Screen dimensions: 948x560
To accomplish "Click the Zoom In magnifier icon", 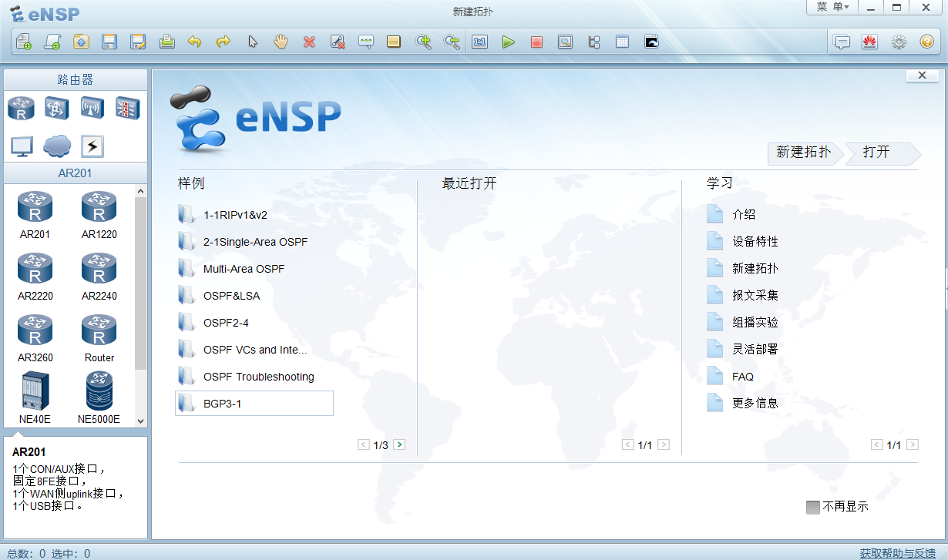I will click(x=423, y=42).
